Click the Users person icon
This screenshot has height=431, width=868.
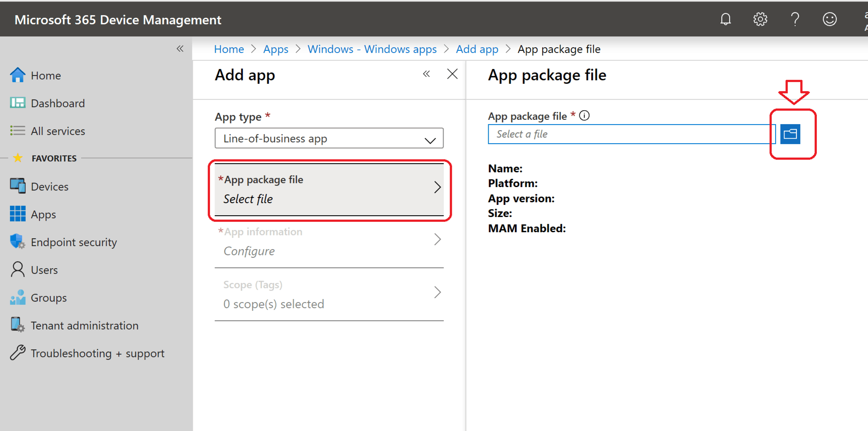tap(18, 270)
